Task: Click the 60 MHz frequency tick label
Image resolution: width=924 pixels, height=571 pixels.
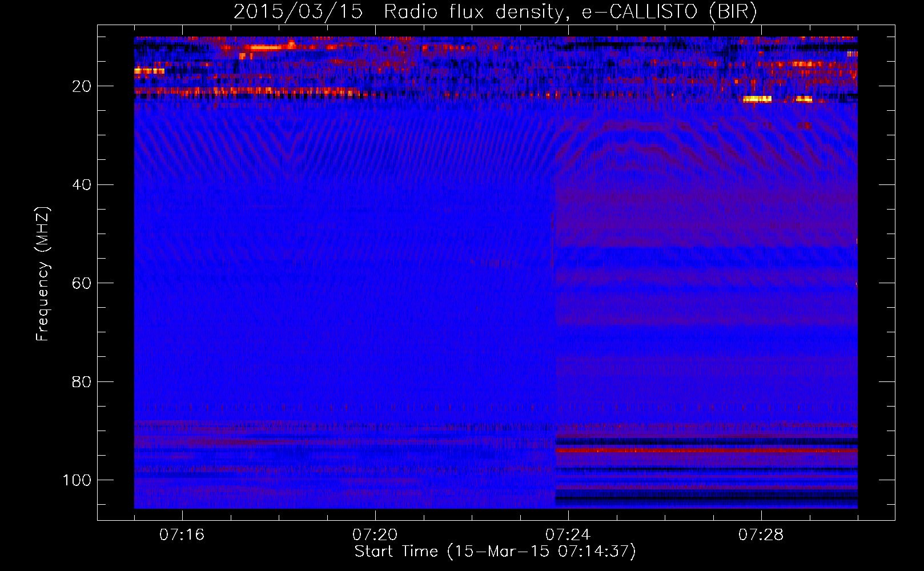Action: 82,284
